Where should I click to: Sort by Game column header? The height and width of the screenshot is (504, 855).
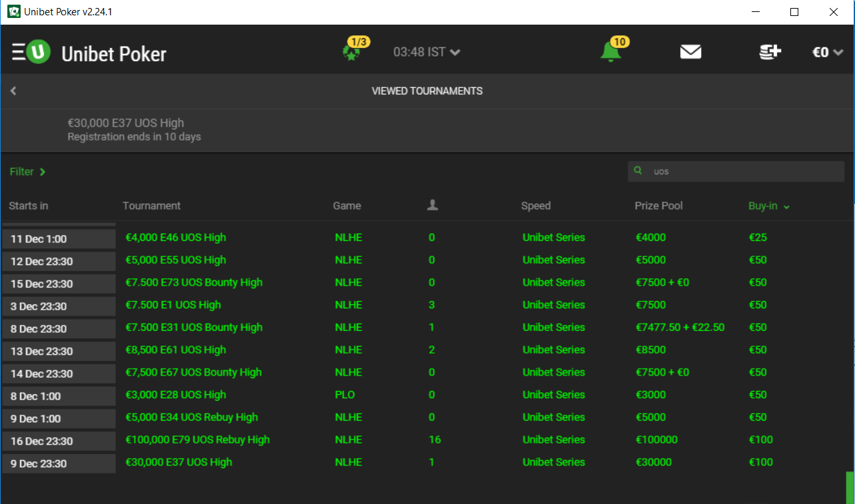tap(347, 206)
